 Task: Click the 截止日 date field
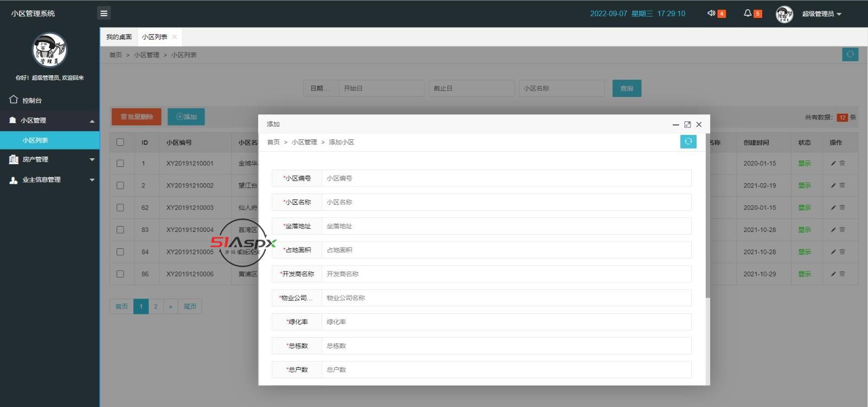tap(472, 88)
